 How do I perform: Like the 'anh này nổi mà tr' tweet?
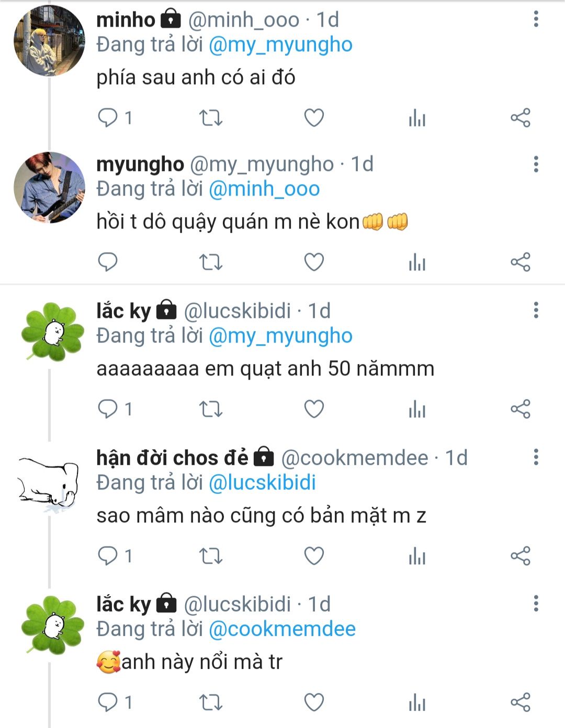(314, 702)
